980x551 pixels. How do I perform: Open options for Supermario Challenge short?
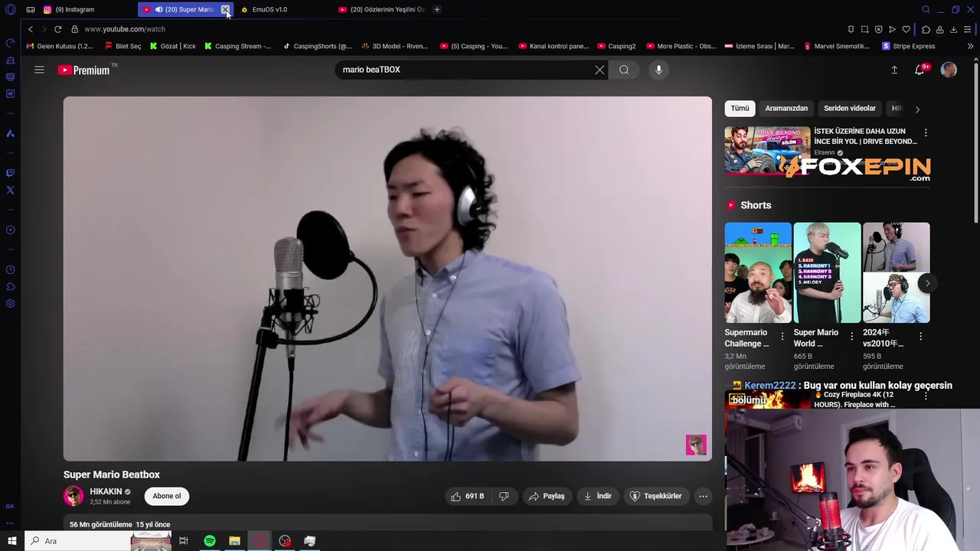pyautogui.click(x=782, y=336)
